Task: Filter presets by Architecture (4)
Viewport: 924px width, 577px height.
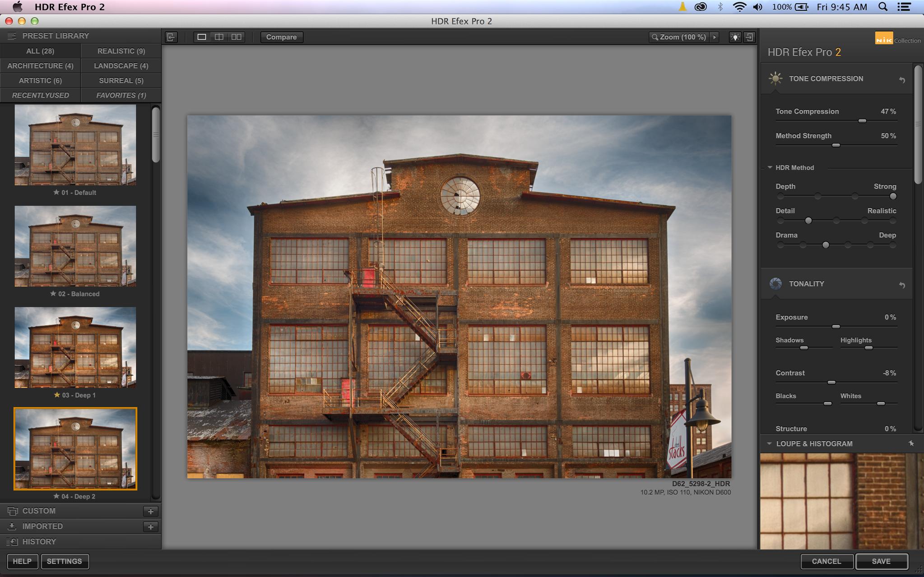Action: click(40, 65)
